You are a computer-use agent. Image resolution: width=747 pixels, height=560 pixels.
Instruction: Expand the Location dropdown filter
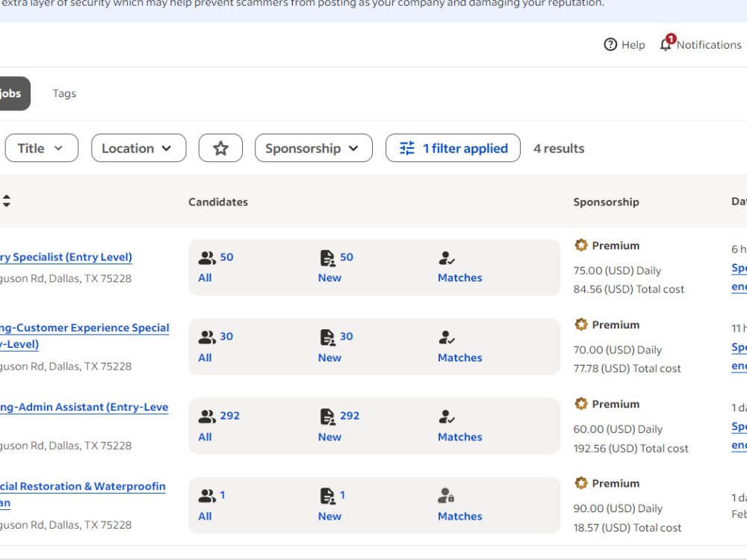[x=139, y=148]
